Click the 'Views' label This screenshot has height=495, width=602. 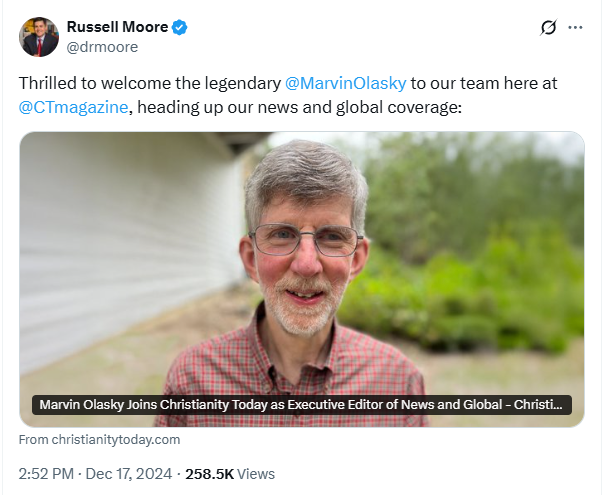tap(256, 473)
